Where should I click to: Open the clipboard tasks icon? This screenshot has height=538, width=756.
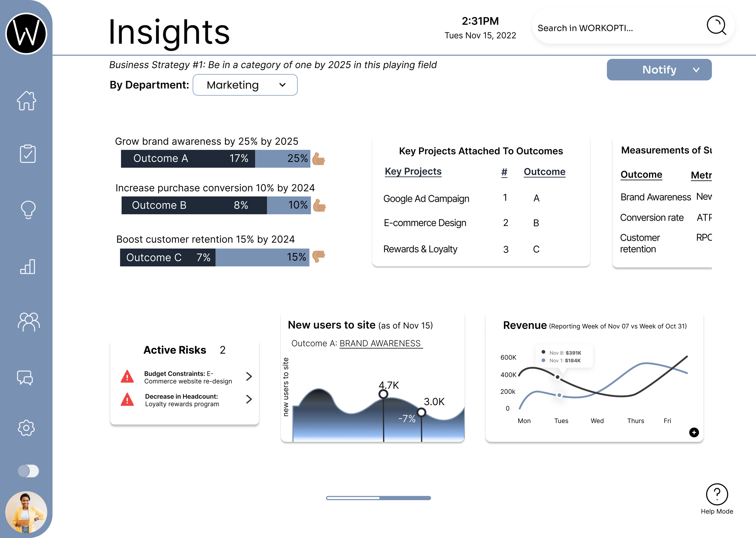coord(28,154)
